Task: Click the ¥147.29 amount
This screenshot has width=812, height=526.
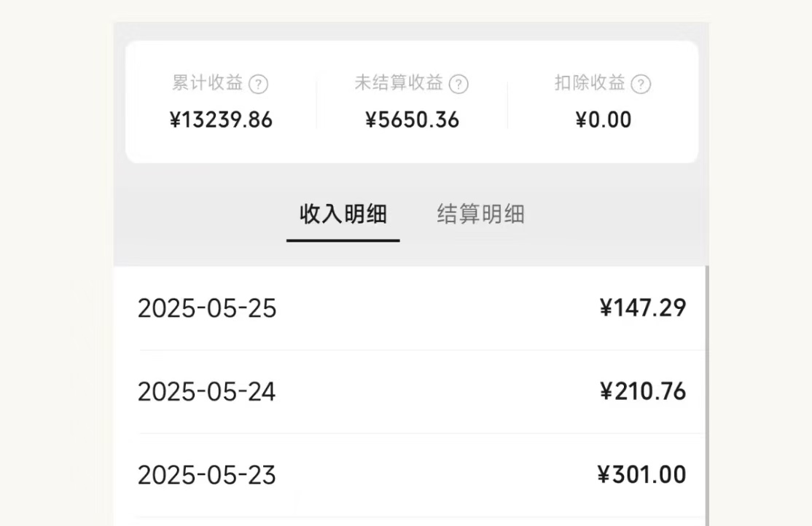Action: 642,308
